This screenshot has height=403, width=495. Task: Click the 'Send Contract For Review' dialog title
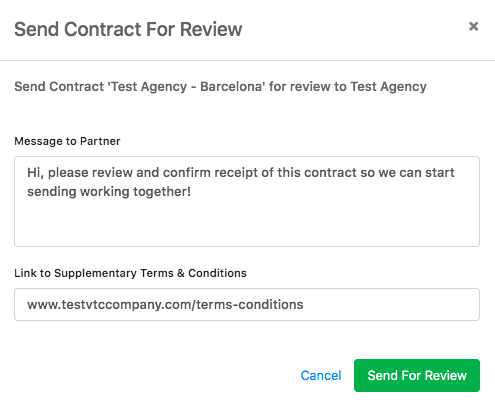(x=128, y=29)
